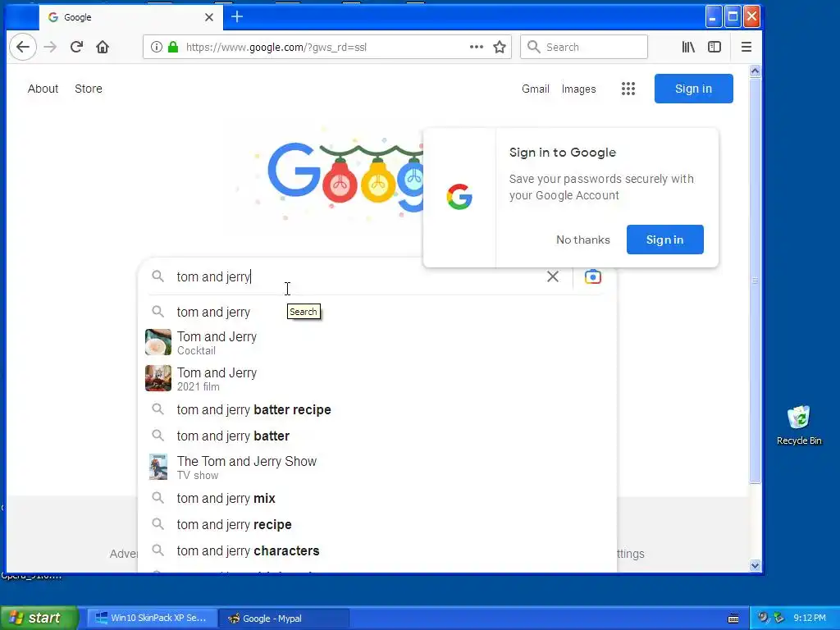Open Images link

tap(578, 89)
